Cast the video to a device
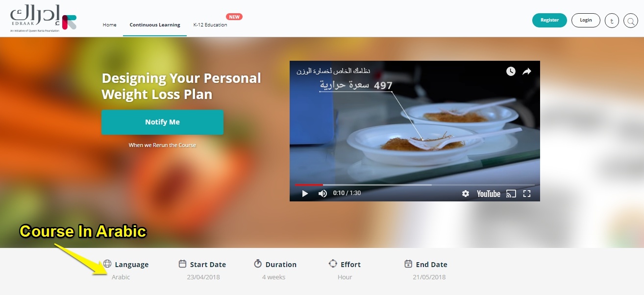The height and width of the screenshot is (295, 644). 511,194
